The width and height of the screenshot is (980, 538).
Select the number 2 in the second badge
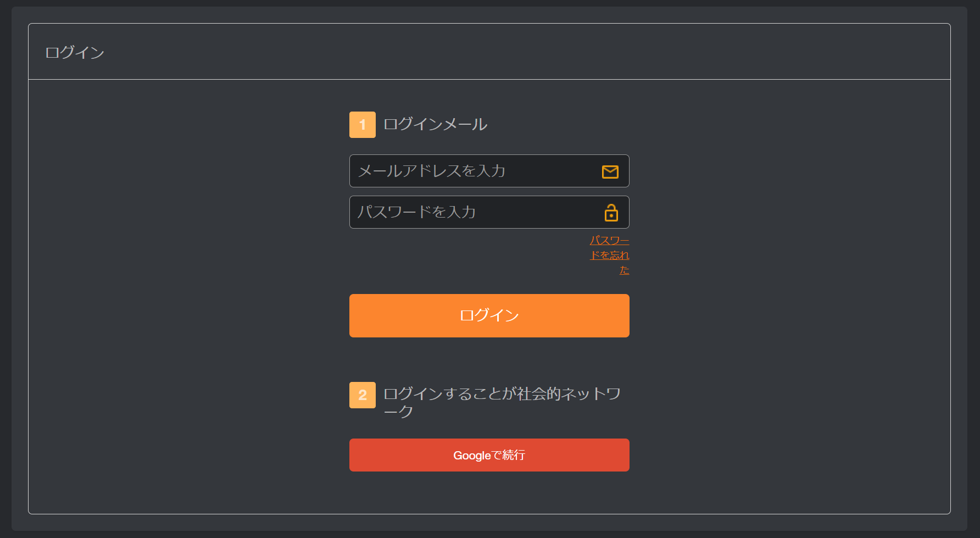(x=363, y=395)
